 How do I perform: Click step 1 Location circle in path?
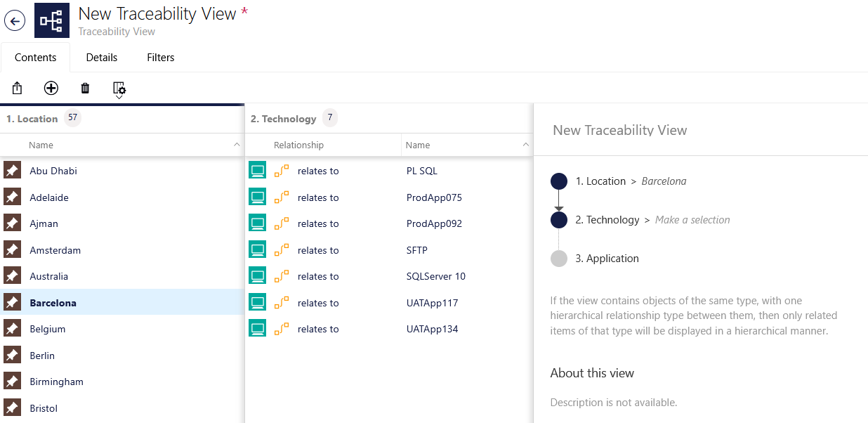tap(559, 181)
